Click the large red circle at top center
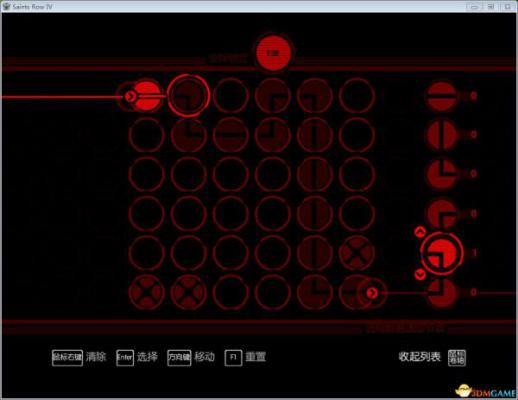Viewport: 518px width, 400px height. (x=273, y=53)
